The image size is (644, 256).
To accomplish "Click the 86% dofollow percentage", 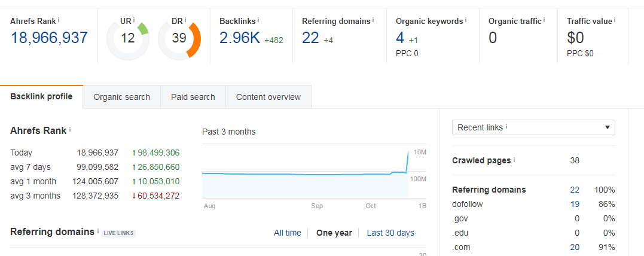I will [606, 204].
